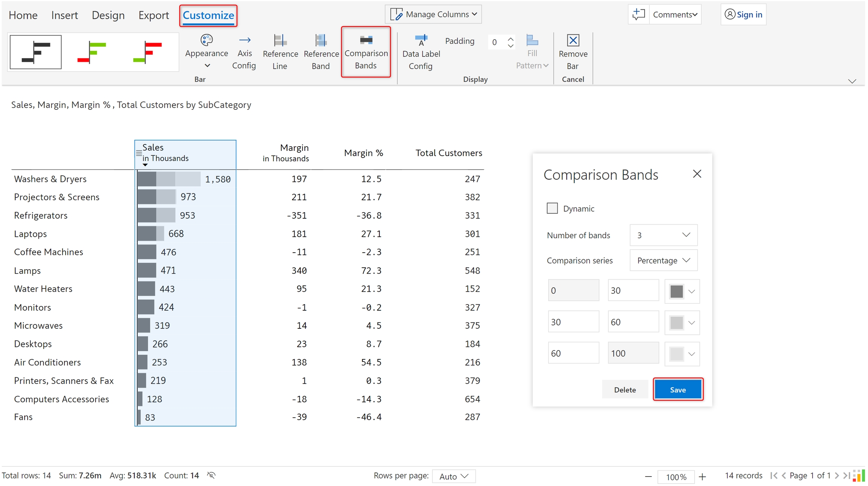
Task: Click the second band end value field showing 60
Action: [x=633, y=322]
